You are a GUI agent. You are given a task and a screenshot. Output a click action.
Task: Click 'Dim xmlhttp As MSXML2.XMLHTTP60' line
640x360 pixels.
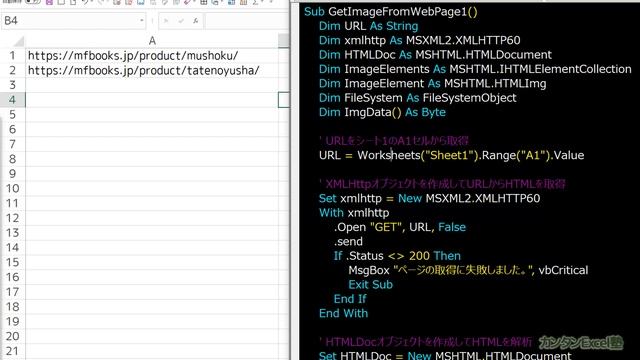[x=420, y=40]
